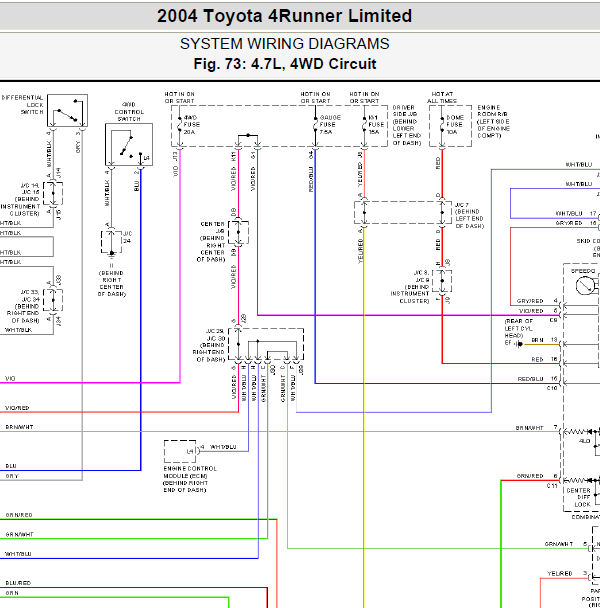Click the vertical 'BLU' label below 4WD switch

click(137, 186)
